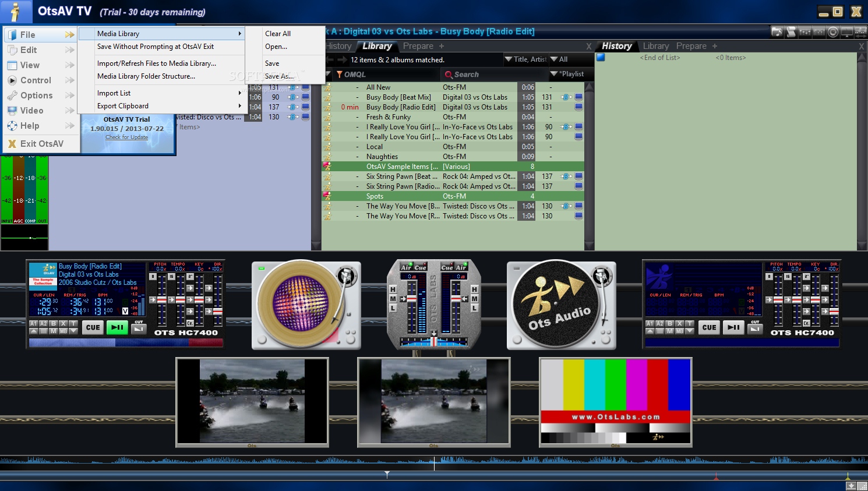Open the down-arrow dropdown on Deck B

click(689, 331)
